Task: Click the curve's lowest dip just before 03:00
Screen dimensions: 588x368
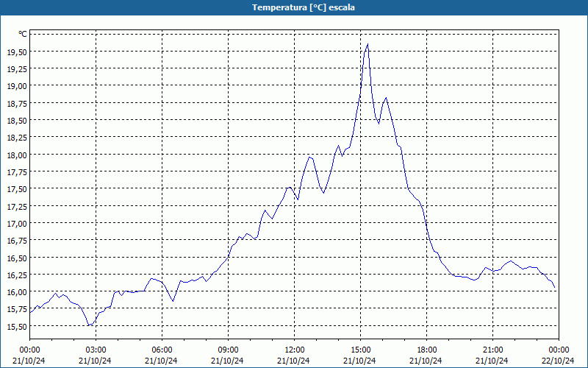Action: [x=88, y=325]
